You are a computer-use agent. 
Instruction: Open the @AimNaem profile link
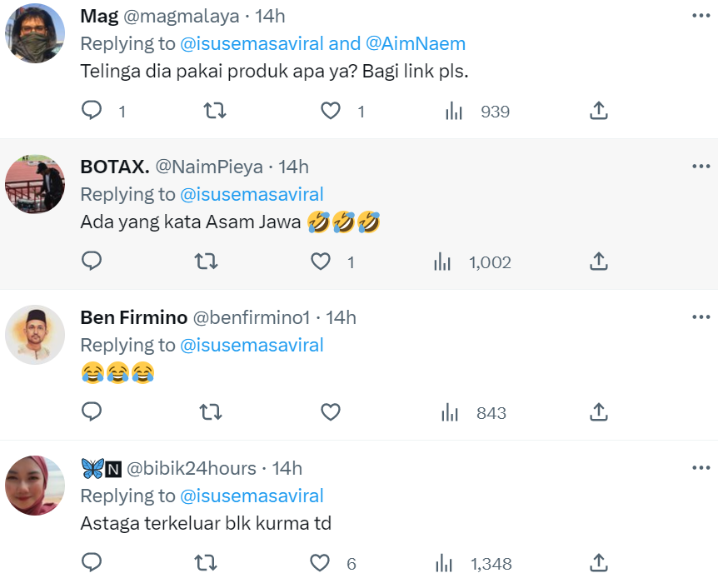click(416, 43)
